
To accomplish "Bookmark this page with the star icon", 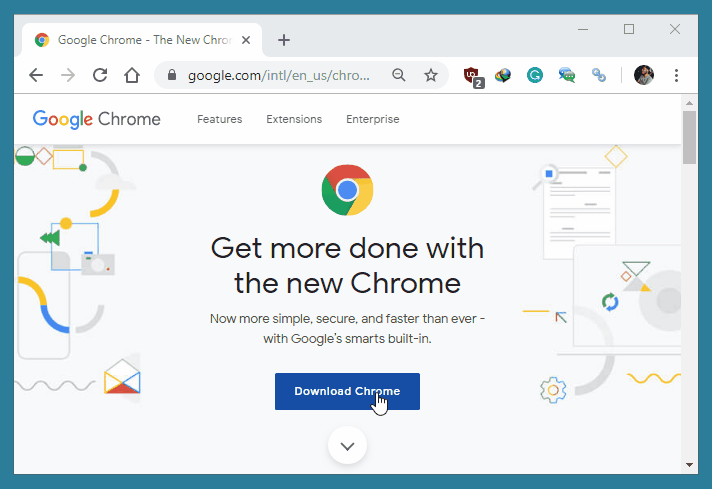I will coord(431,75).
